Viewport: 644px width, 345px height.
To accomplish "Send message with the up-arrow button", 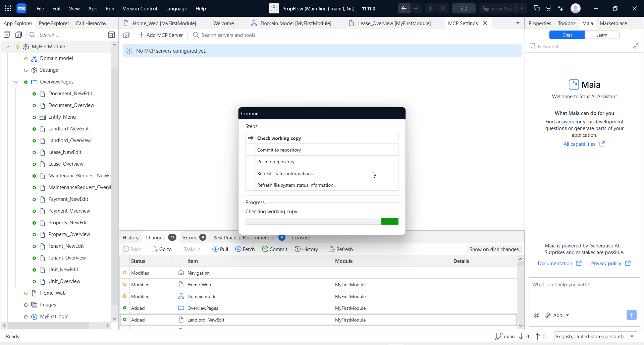I will pyautogui.click(x=631, y=315).
